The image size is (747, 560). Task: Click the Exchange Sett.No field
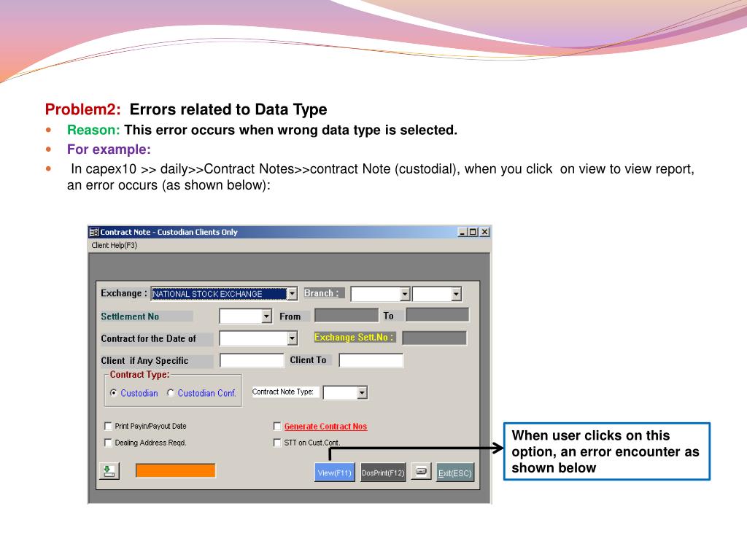pyautogui.click(x=435, y=338)
